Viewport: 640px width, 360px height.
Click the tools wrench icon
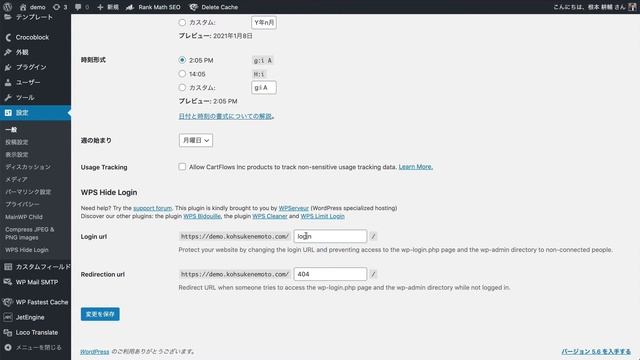8,98
